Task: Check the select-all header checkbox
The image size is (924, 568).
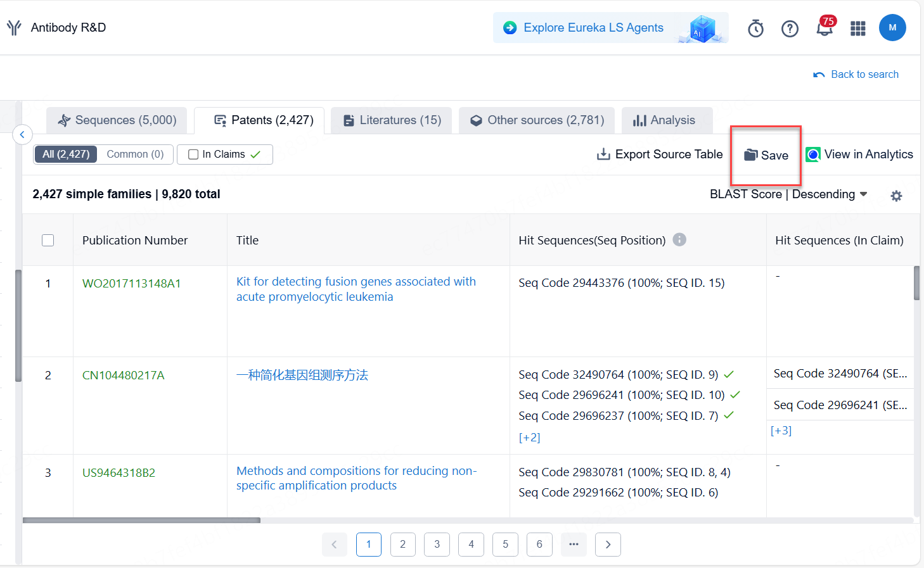Action: coord(48,241)
